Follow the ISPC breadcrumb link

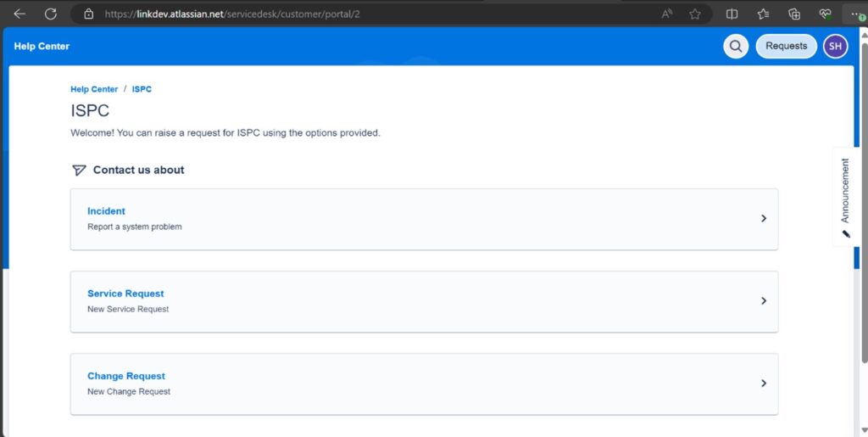(x=142, y=89)
